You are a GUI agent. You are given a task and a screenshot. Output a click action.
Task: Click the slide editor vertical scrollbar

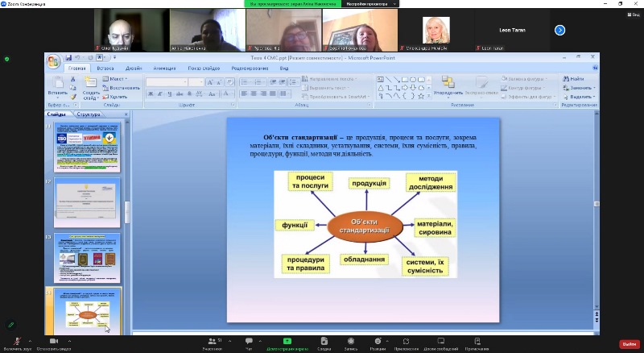(x=597, y=210)
